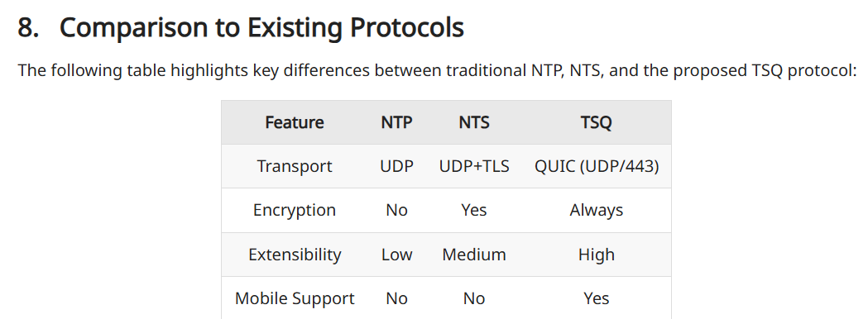Click the No cell under NTP Encryption

pyautogui.click(x=397, y=210)
